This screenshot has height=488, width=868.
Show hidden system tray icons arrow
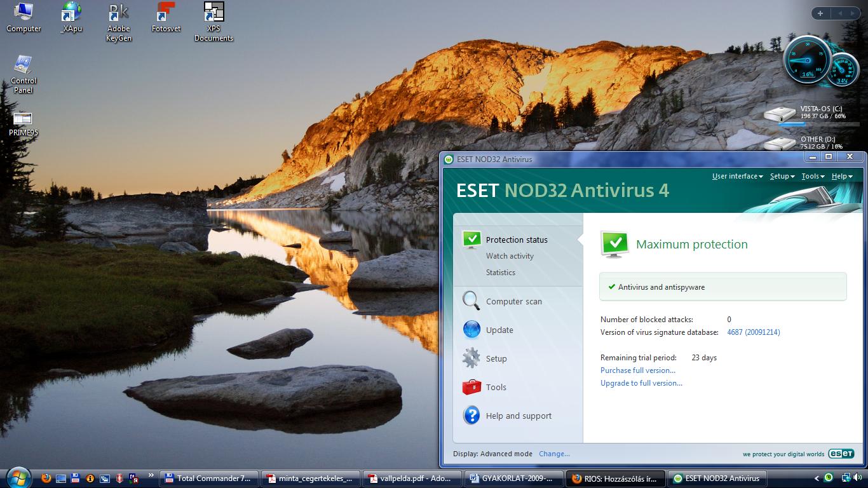[817, 478]
